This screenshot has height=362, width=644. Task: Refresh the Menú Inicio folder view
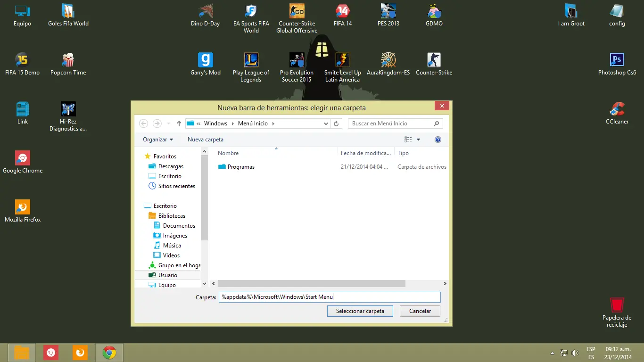pos(336,123)
